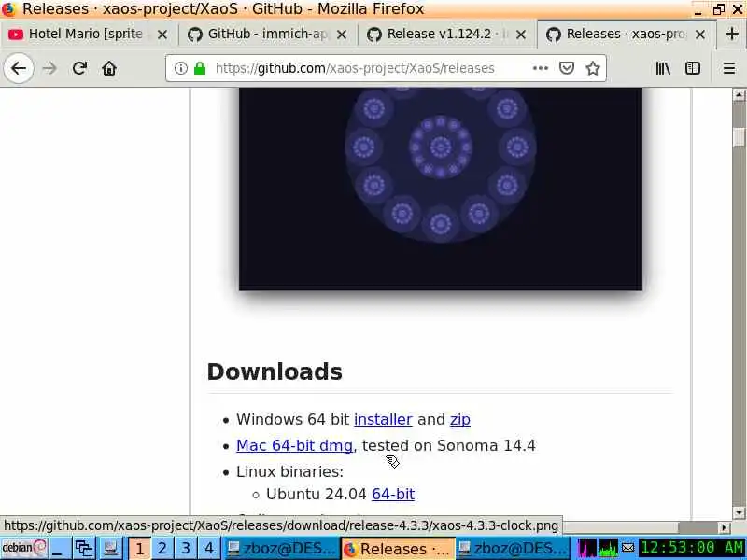Launch terminal from the taskbar monitor icon

point(110,548)
